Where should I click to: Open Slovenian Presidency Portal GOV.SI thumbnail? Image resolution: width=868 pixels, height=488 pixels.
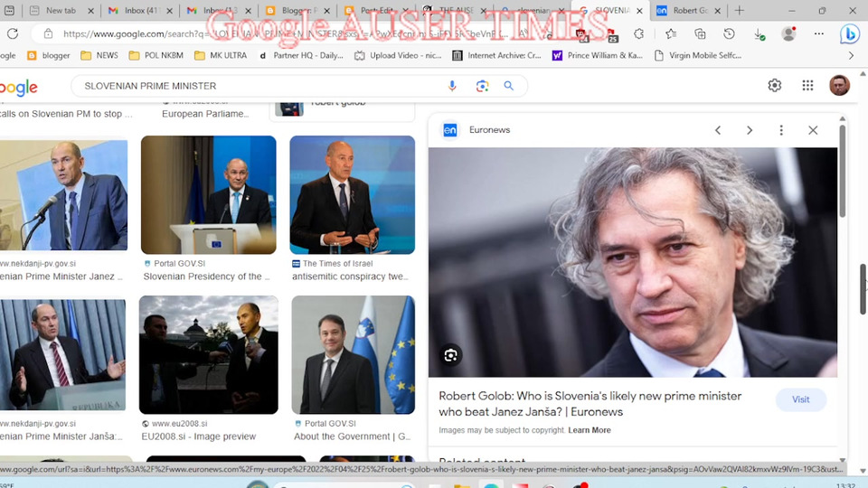click(208, 195)
